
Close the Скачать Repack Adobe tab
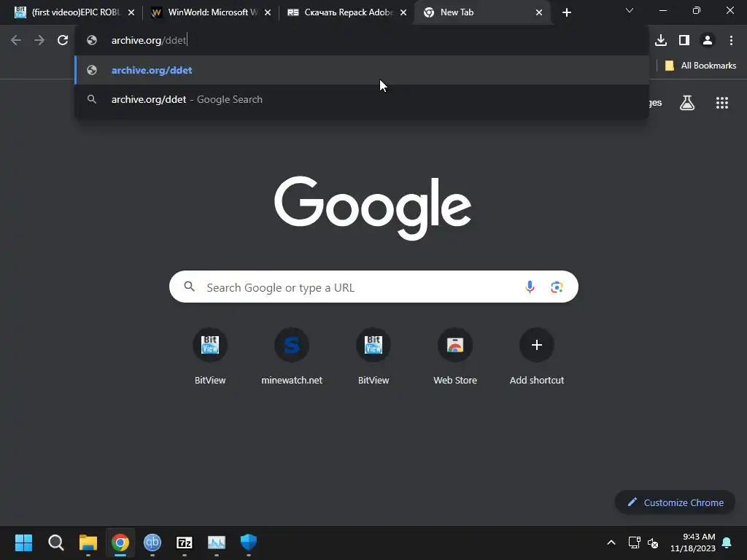tap(403, 12)
